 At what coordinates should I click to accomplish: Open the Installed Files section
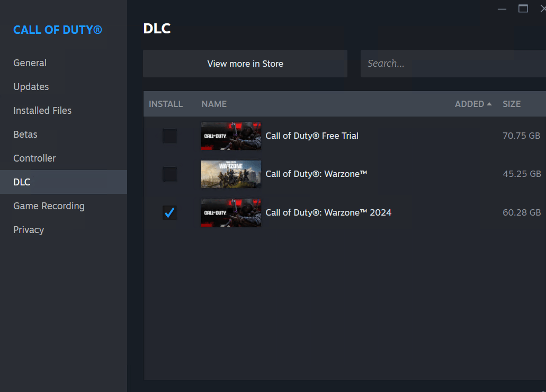click(x=64, y=111)
